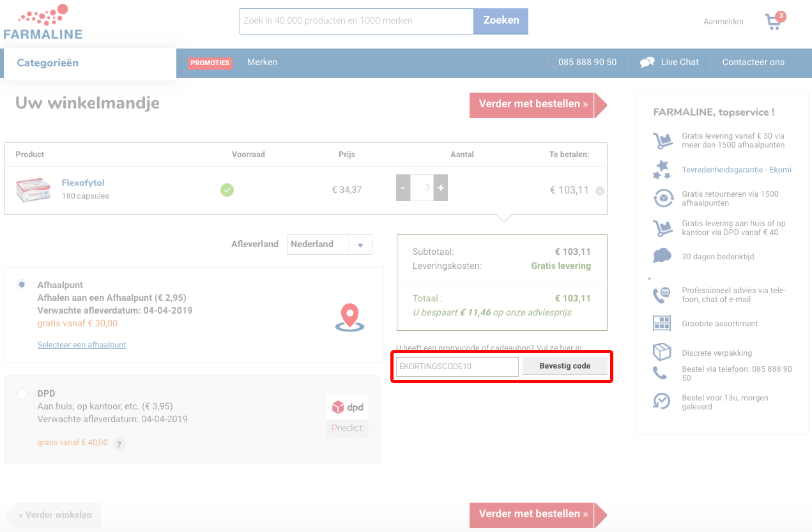812x532 pixels.
Task: Click the Live Chat speech bubble icon
Action: [x=647, y=63]
